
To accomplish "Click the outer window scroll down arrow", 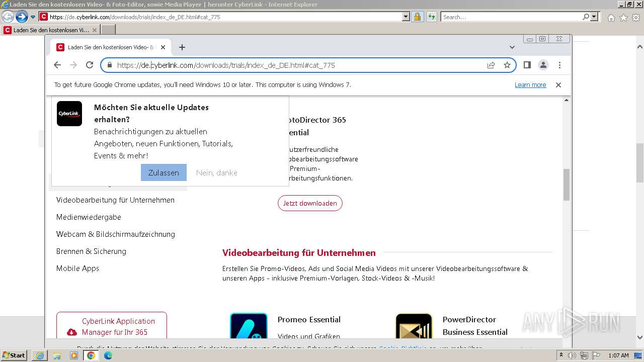I will 640,338.
